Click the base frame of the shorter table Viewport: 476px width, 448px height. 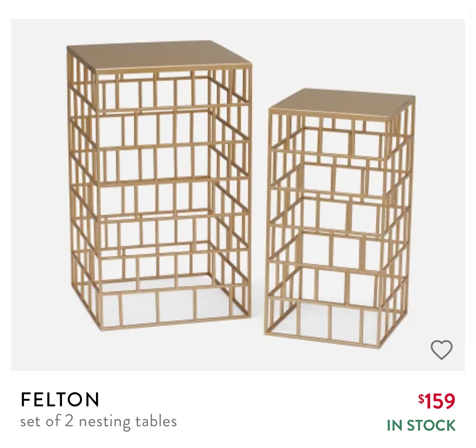338,324
